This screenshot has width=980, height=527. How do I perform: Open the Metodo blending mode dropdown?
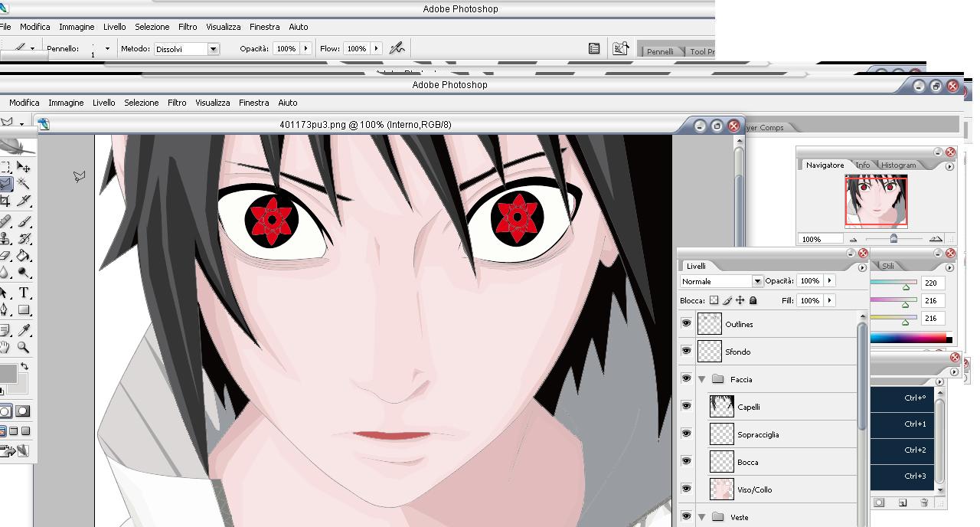pyautogui.click(x=213, y=49)
